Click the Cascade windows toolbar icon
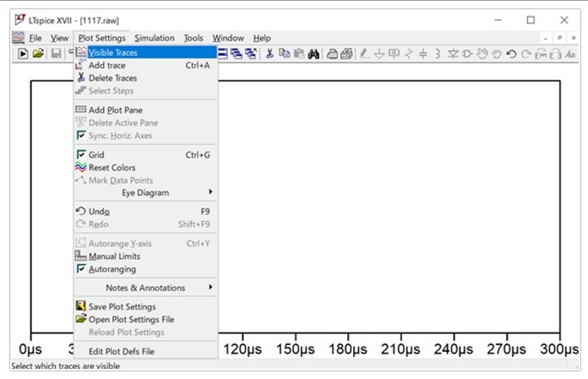The width and height of the screenshot is (588, 379). [237, 54]
